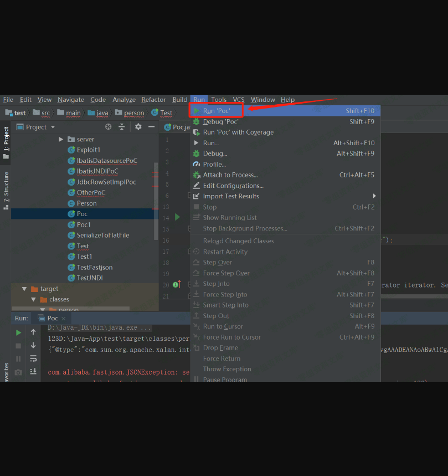This screenshot has height=476, width=448.
Task: Toggle soft-wrap icon in Run console
Action: click(x=33, y=359)
